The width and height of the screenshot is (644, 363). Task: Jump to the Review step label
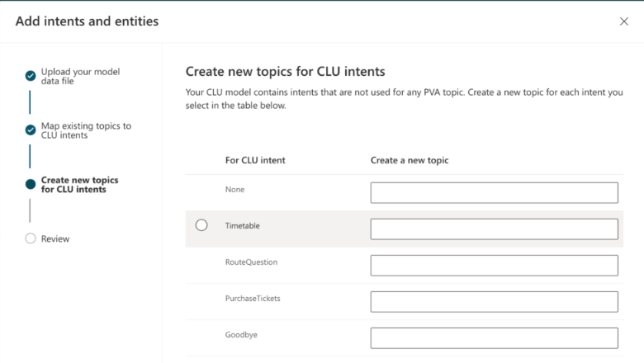coord(55,238)
